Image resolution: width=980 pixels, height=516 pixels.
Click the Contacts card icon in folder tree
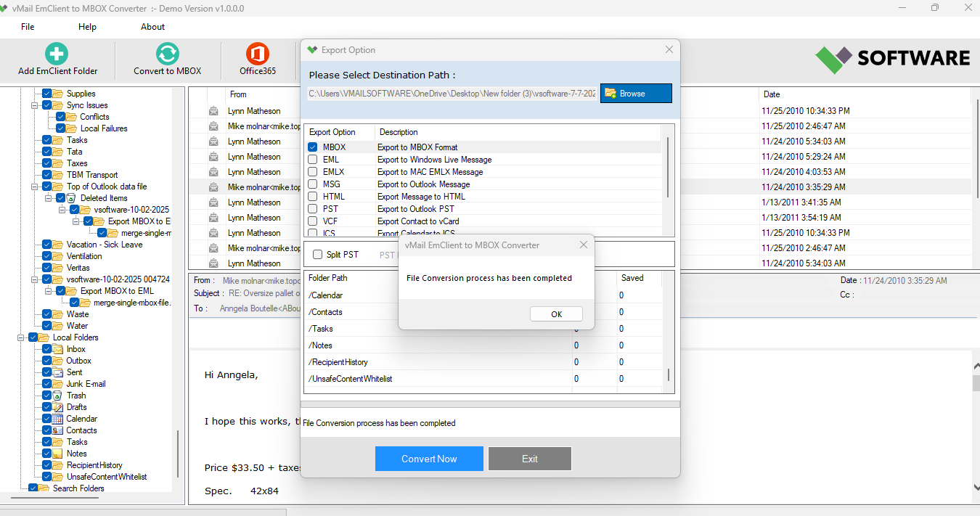click(57, 430)
